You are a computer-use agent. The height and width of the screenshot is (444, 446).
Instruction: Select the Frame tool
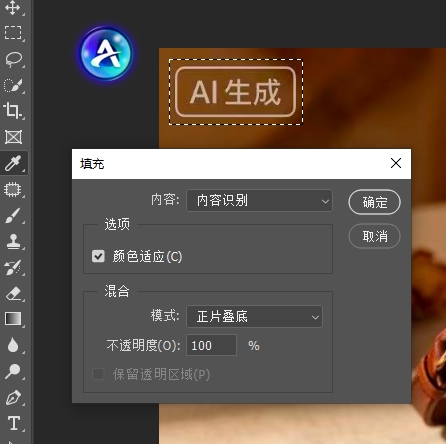pyautogui.click(x=13, y=137)
